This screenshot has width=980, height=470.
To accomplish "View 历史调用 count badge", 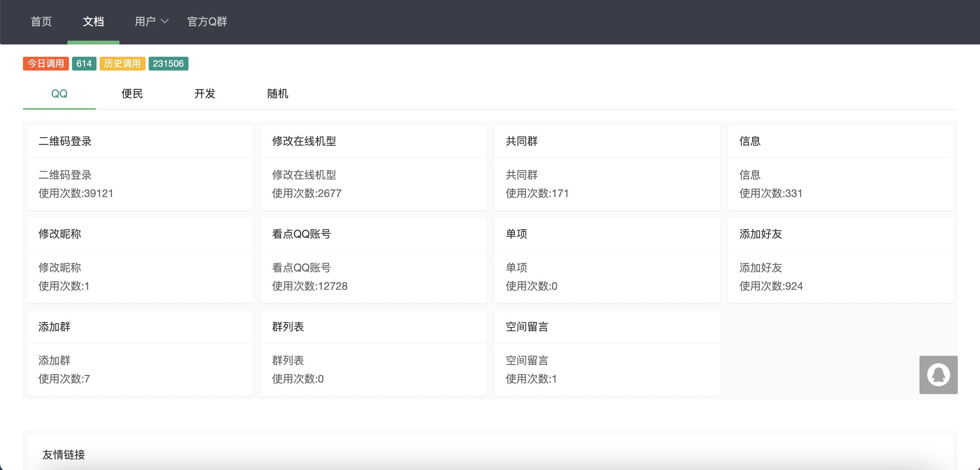I will [x=169, y=63].
